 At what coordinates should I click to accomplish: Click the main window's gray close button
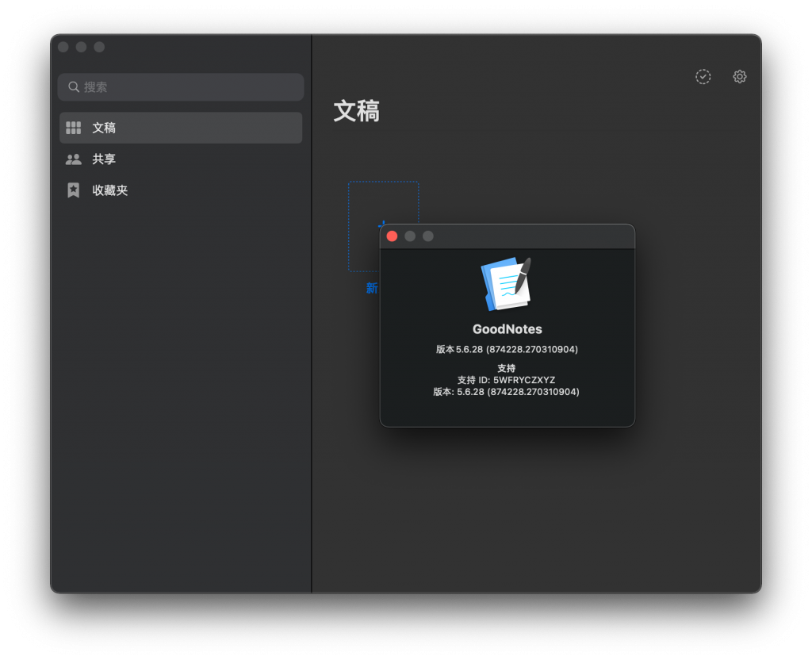click(63, 47)
